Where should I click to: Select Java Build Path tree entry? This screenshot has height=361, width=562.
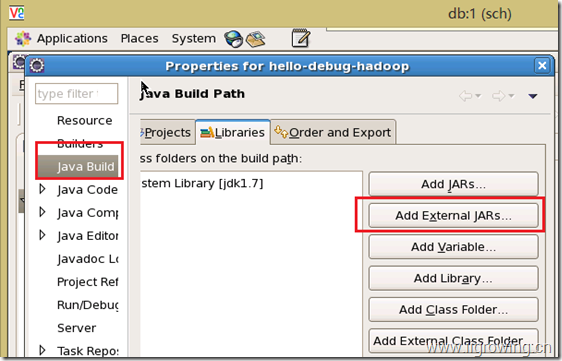click(78, 166)
